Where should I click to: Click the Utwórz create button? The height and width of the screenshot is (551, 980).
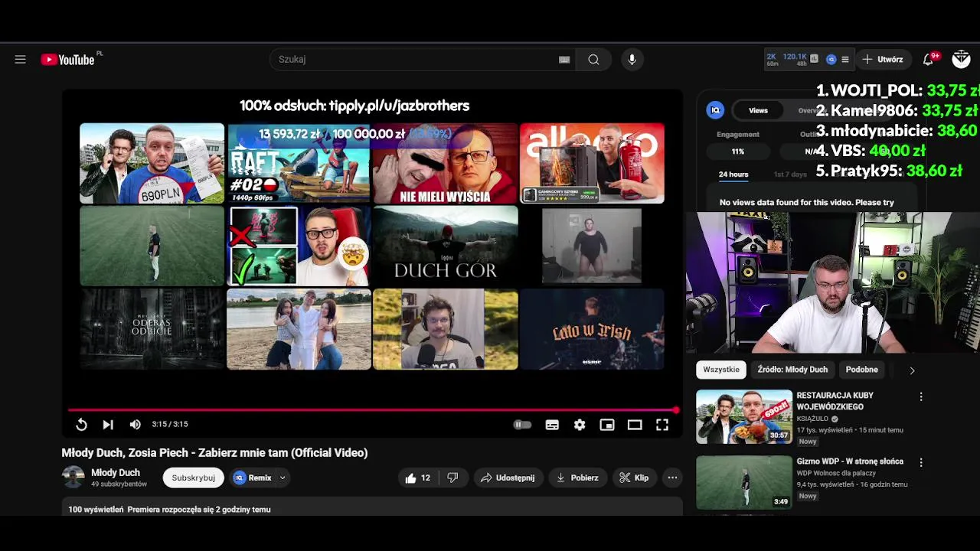coord(883,59)
